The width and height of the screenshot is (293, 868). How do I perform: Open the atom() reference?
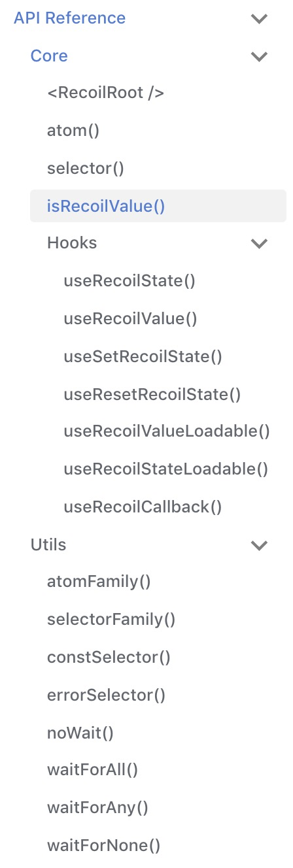tap(73, 131)
